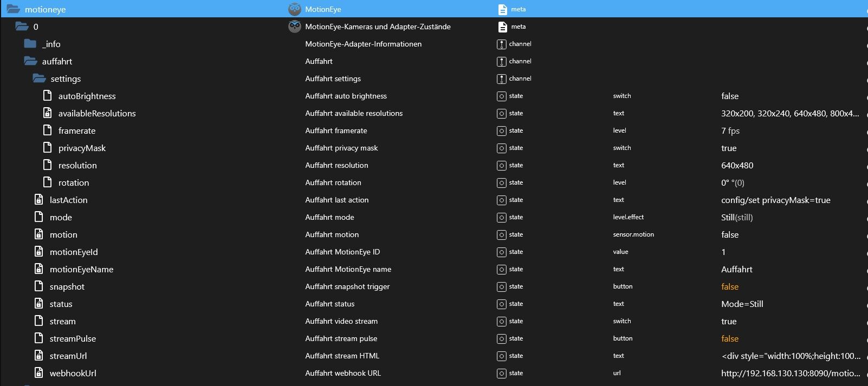This screenshot has height=386, width=868.
Task: Select the streamUrl tree item
Action: [x=68, y=356]
